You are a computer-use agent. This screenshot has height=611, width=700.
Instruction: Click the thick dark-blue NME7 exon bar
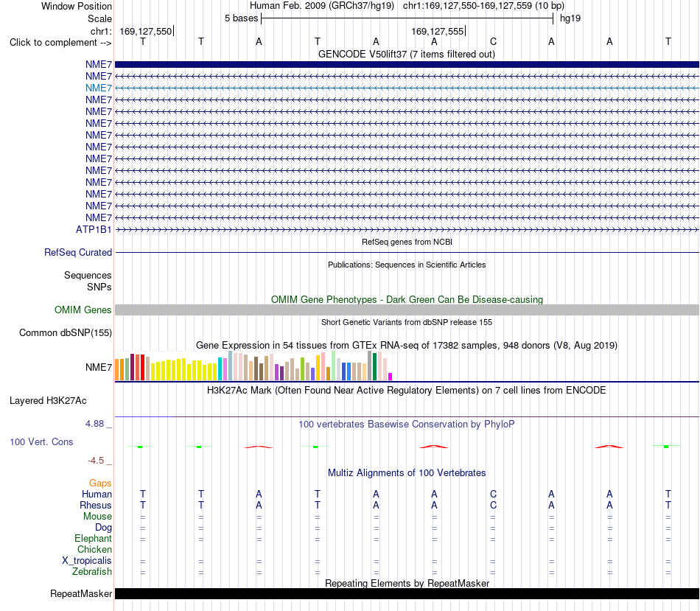[407, 64]
